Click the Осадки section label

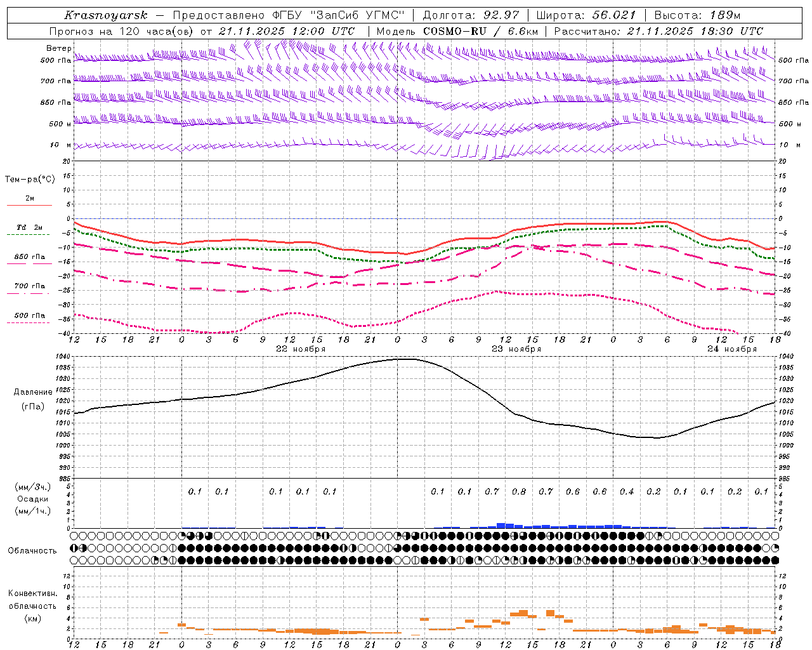(33, 499)
